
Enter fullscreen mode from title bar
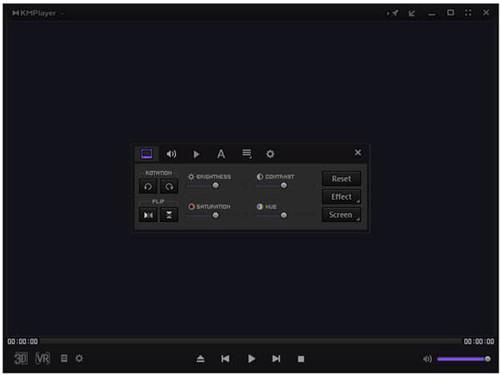click(x=468, y=13)
